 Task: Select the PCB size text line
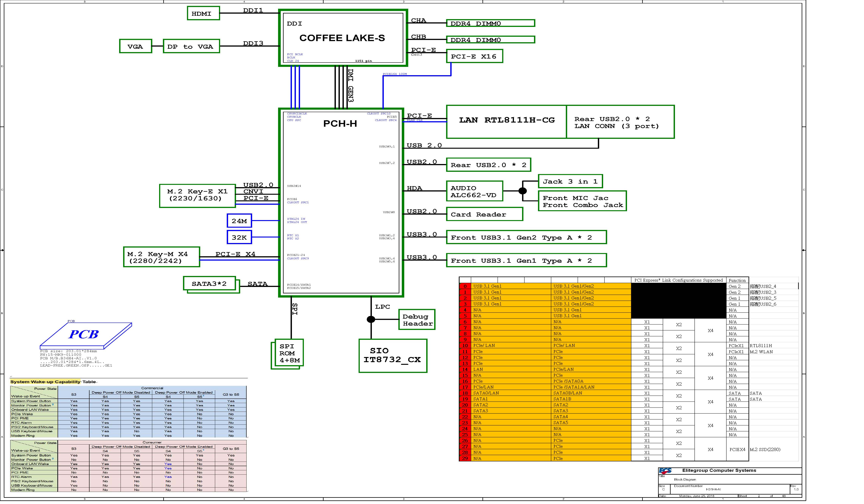(x=69, y=351)
